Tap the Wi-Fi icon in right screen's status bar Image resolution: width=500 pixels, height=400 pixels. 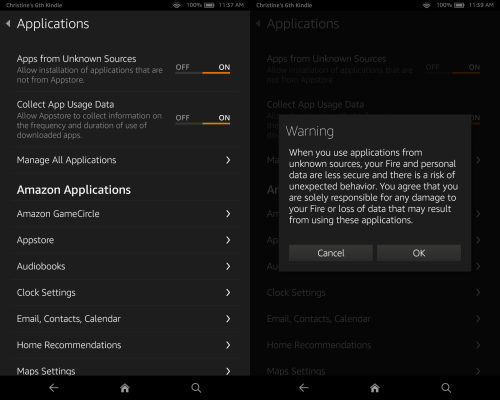point(427,5)
